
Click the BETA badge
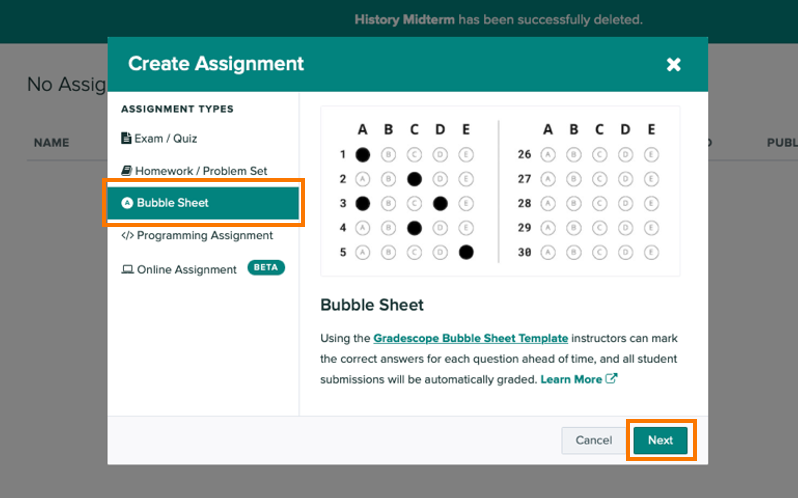click(x=266, y=268)
